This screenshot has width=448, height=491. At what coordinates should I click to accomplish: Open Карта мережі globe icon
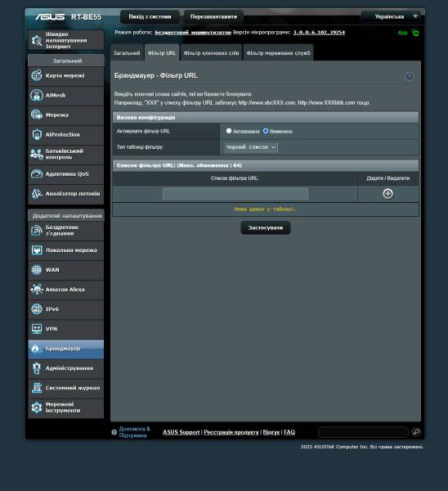tap(37, 75)
